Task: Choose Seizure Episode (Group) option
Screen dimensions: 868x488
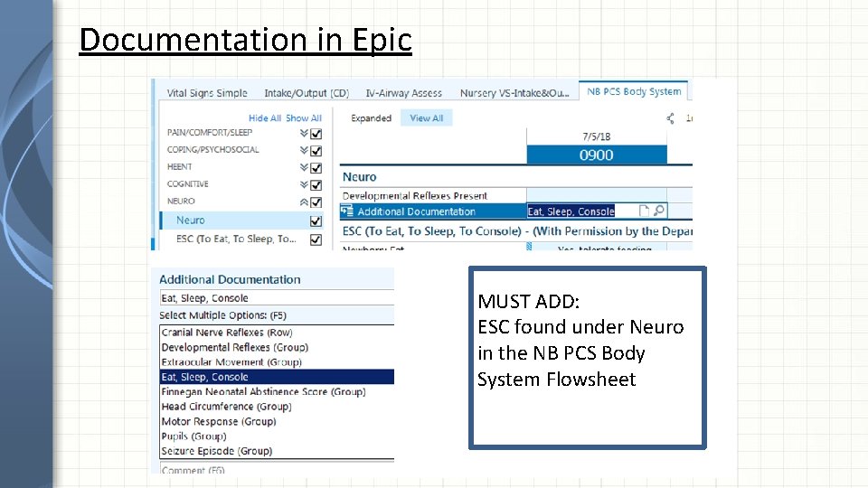Action: pyautogui.click(x=277, y=451)
